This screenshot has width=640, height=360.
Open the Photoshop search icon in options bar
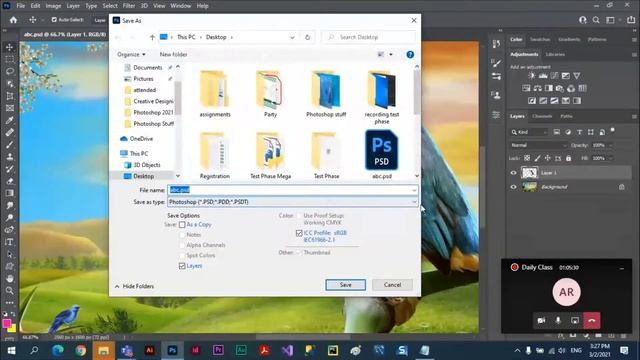596,20
